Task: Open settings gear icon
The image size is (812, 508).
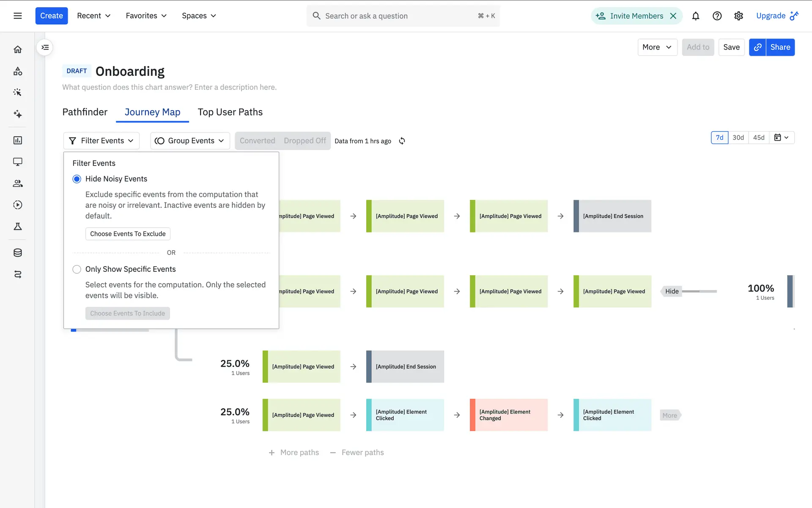Action: pos(738,16)
